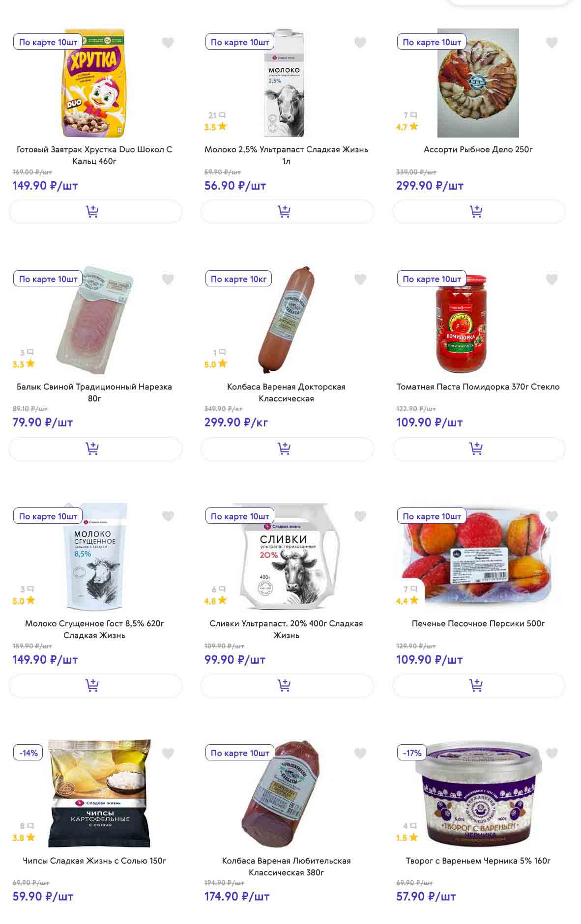Click the Сливки 3.5-star rating on Молоко 2,5%
This screenshot has width=581, height=924.
point(215,127)
